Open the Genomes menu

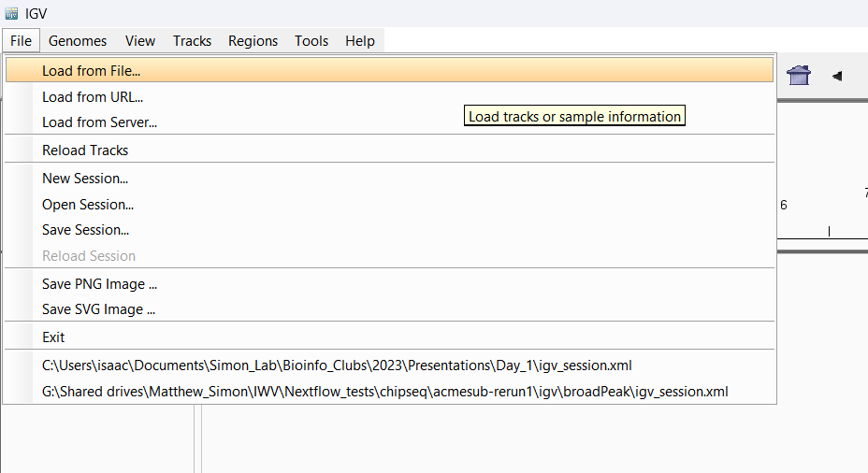pyautogui.click(x=78, y=41)
